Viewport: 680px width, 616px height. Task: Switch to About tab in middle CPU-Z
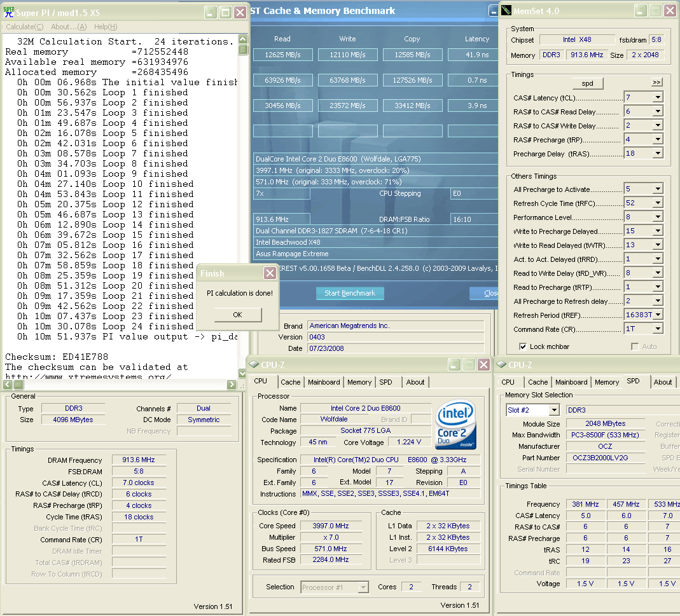[x=415, y=382]
